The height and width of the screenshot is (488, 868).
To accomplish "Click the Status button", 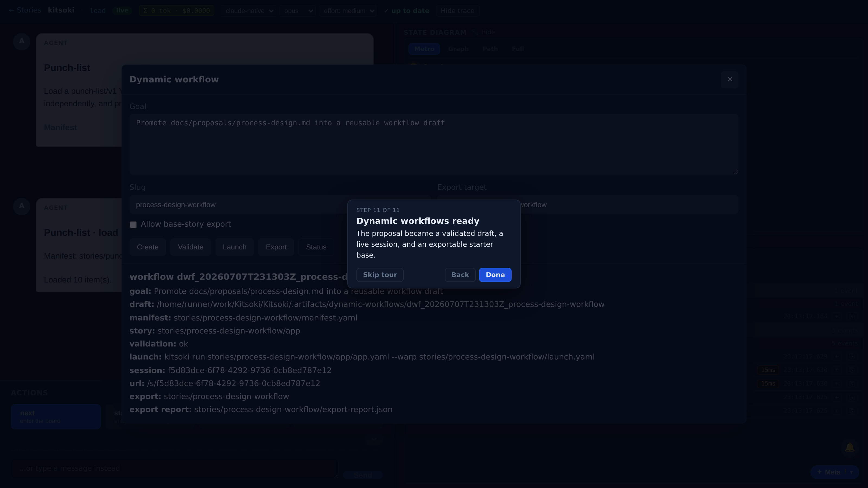I will [316, 247].
